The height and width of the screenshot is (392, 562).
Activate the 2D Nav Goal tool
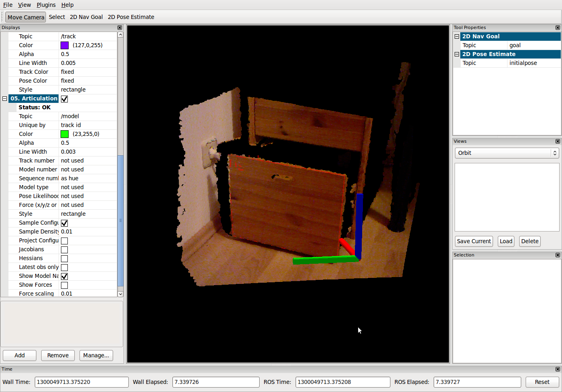[x=86, y=17]
